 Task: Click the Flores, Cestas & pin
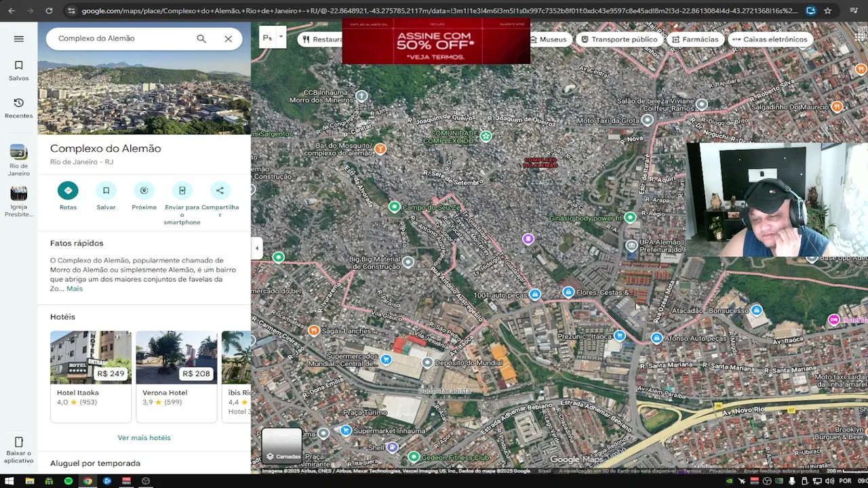coord(568,292)
